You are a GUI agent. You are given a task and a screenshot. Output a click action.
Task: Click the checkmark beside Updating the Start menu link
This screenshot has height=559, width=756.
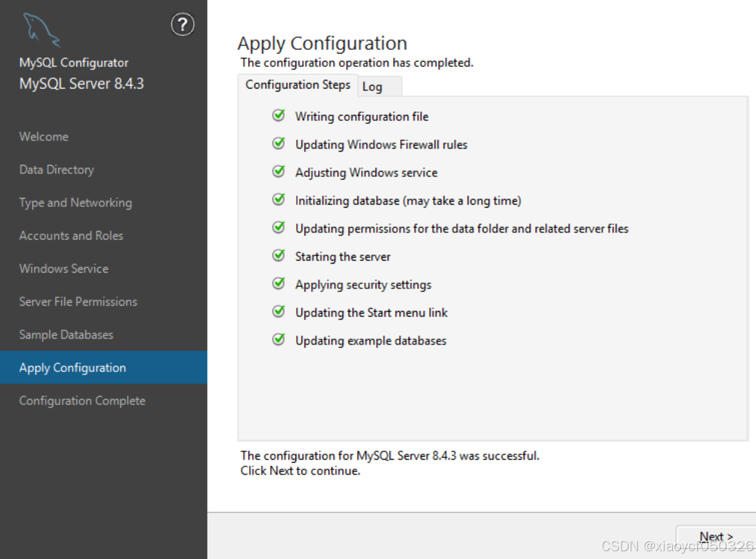pyautogui.click(x=279, y=312)
